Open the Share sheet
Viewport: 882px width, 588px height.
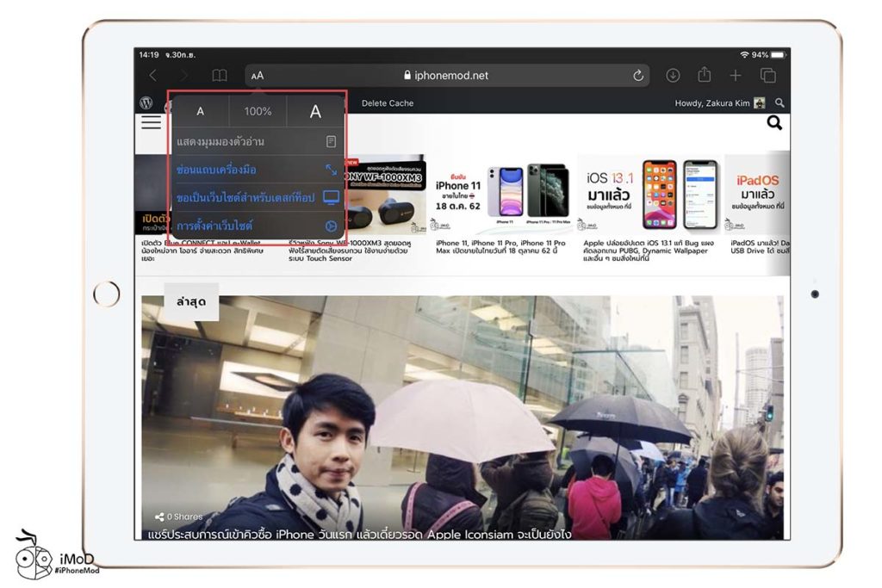pos(703,75)
